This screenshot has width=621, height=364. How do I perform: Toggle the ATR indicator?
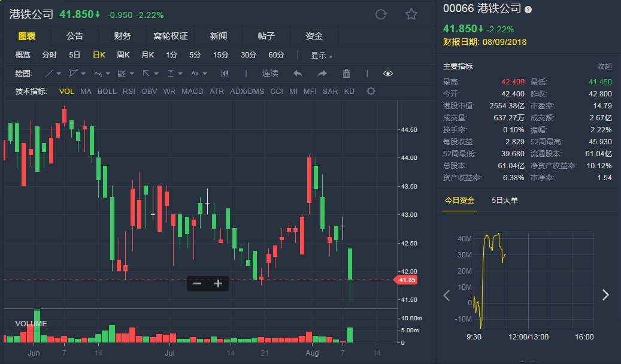(217, 92)
